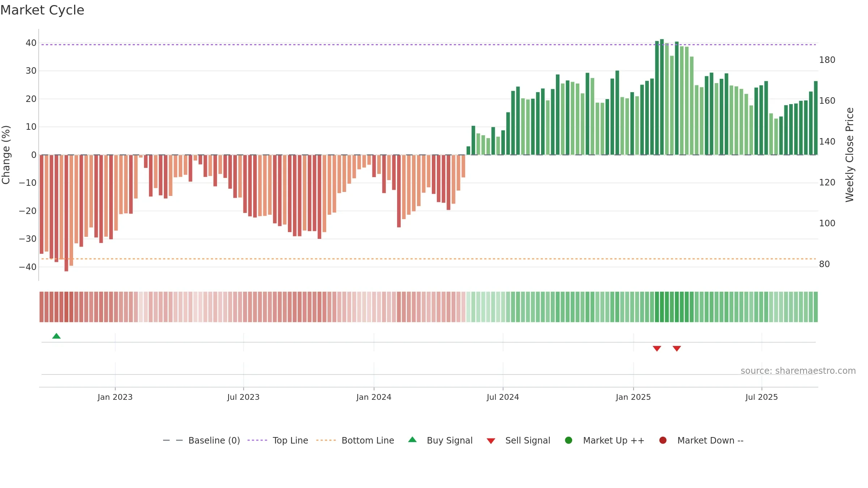
Task: Click the Jul 2023 axis label
Action: 243,397
